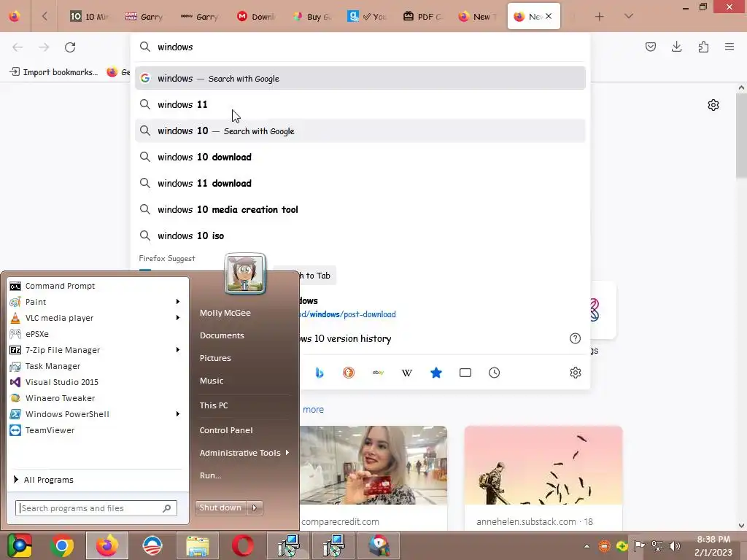Open new tab page personalize gear
Screen dimensions: 747x560
click(713, 105)
